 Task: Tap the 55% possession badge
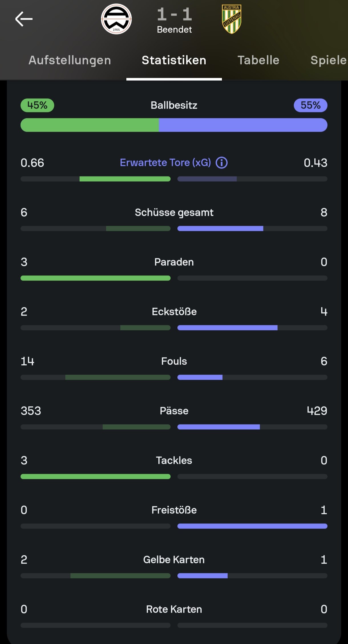click(x=310, y=105)
